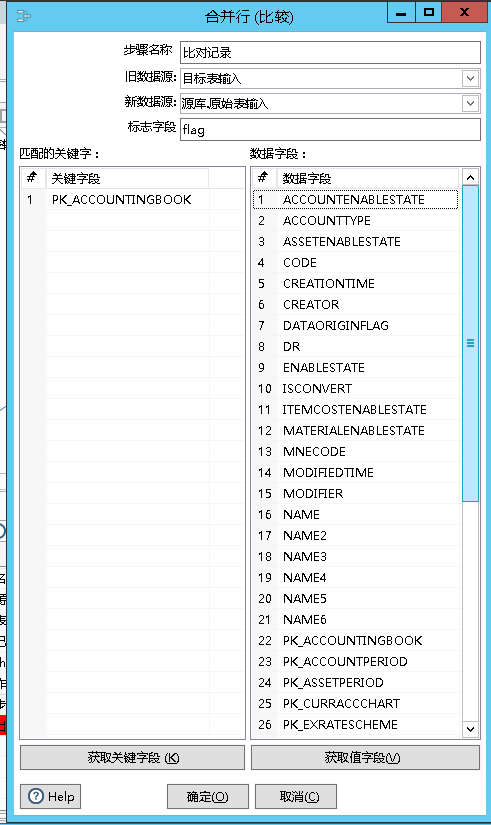Open the 新数据源 dropdown arrow
Image resolution: width=491 pixels, height=825 pixels.
coord(470,103)
